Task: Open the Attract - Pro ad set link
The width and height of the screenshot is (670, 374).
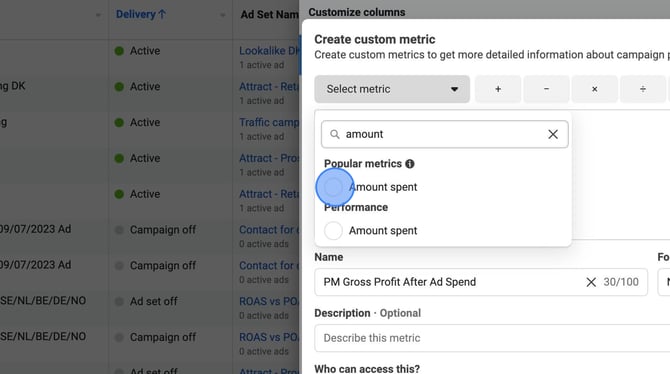Action: point(269,158)
